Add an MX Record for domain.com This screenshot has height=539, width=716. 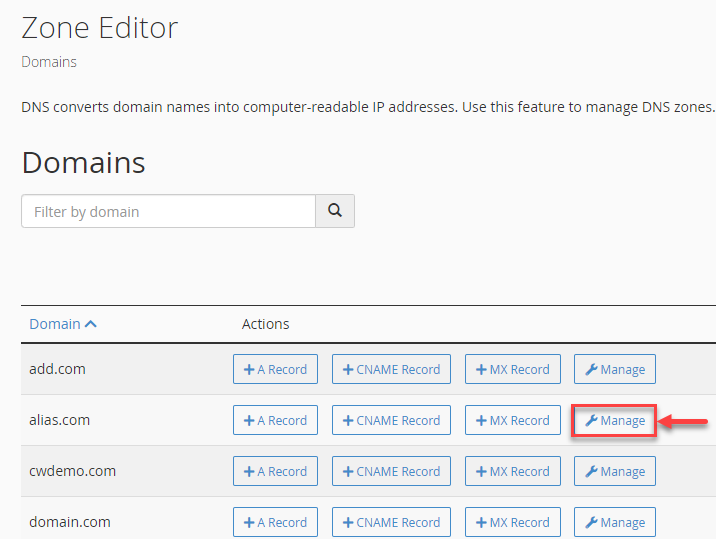pyautogui.click(x=512, y=522)
